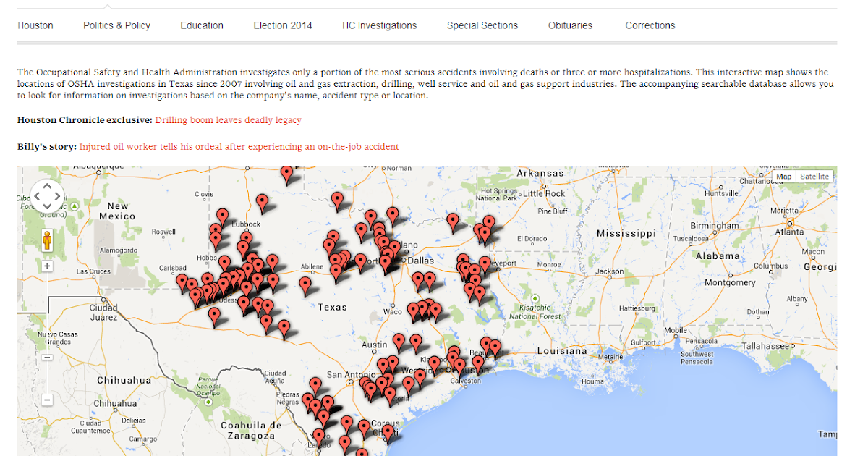Image resolution: width=868 pixels, height=456 pixels.
Task: Open the Politics & Policy section
Action: tap(116, 25)
